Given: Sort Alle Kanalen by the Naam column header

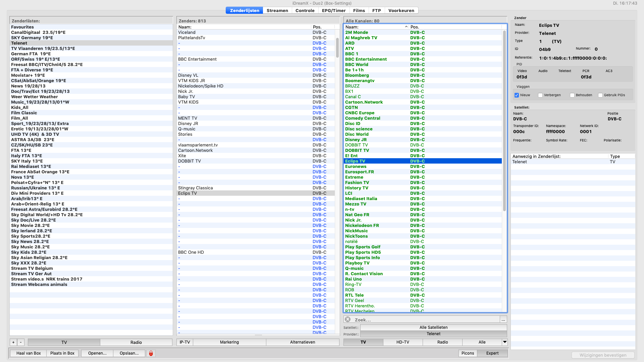Looking at the screenshot, I should [x=376, y=27].
